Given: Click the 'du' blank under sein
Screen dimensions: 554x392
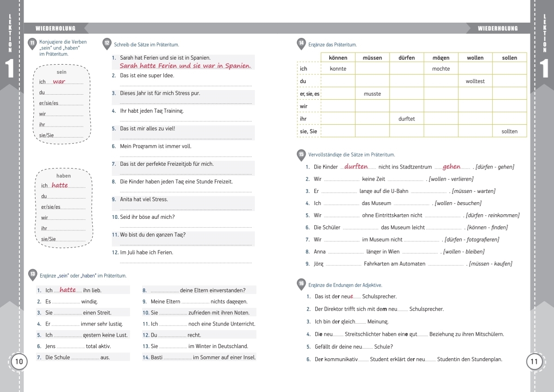Looking at the screenshot, I should (x=64, y=94).
